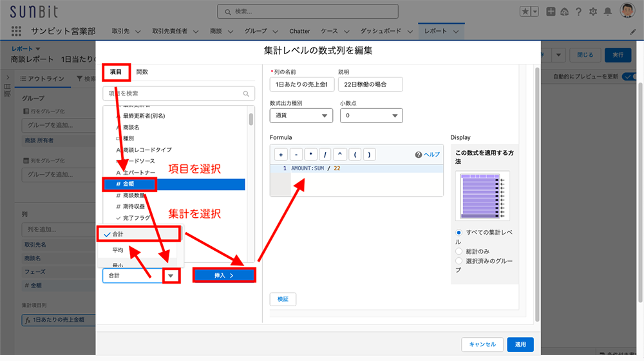Screen dimensions: 644x361
Task: Click the user avatar icon
Action: coord(627,10)
